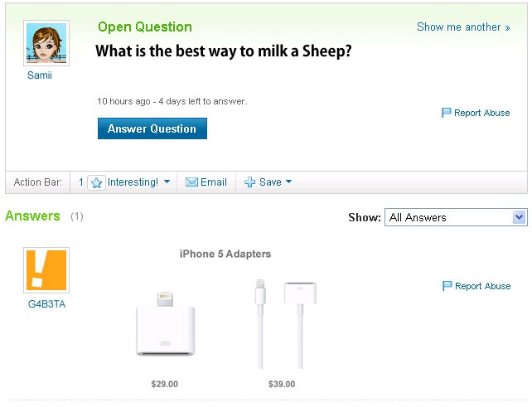The width and height of the screenshot is (532, 407).
Task: Expand the Interesting dropdown arrow
Action: click(x=167, y=182)
